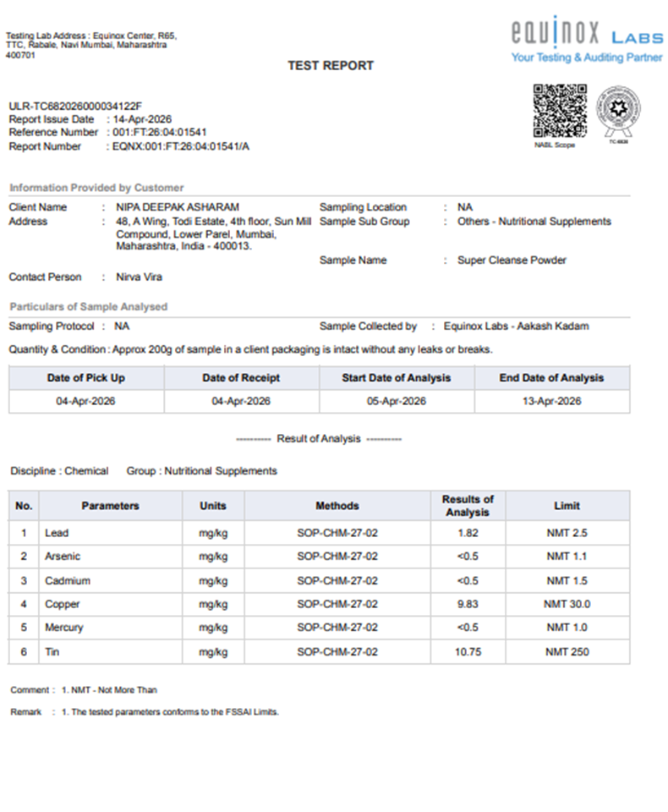The image size is (668, 812).
Task: Click the Parameters column header
Action: coord(110,506)
